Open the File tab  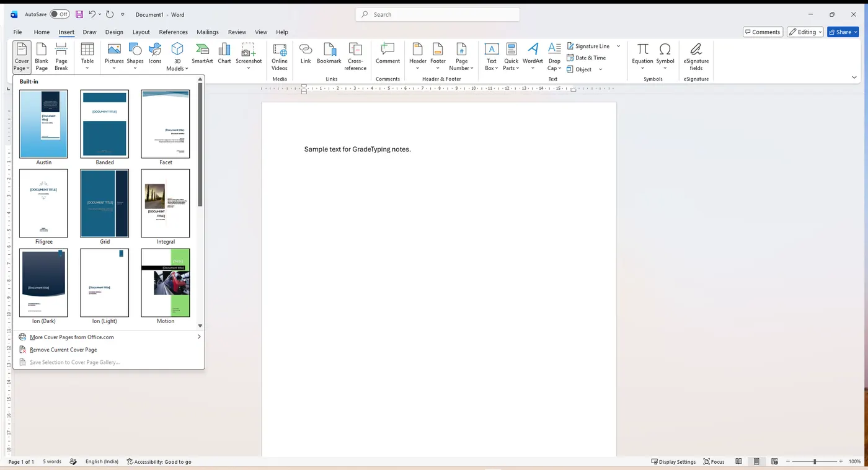[x=17, y=32]
